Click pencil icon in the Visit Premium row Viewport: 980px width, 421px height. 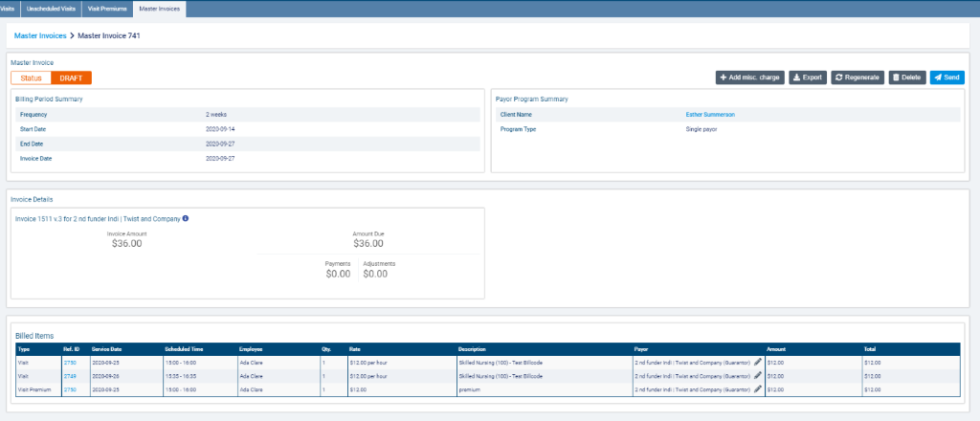pyautogui.click(x=757, y=389)
